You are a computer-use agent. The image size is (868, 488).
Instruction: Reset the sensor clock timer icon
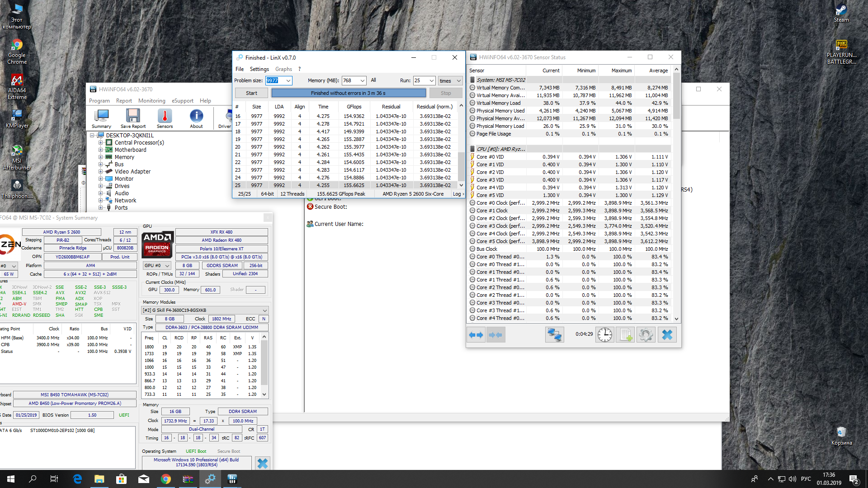click(604, 335)
